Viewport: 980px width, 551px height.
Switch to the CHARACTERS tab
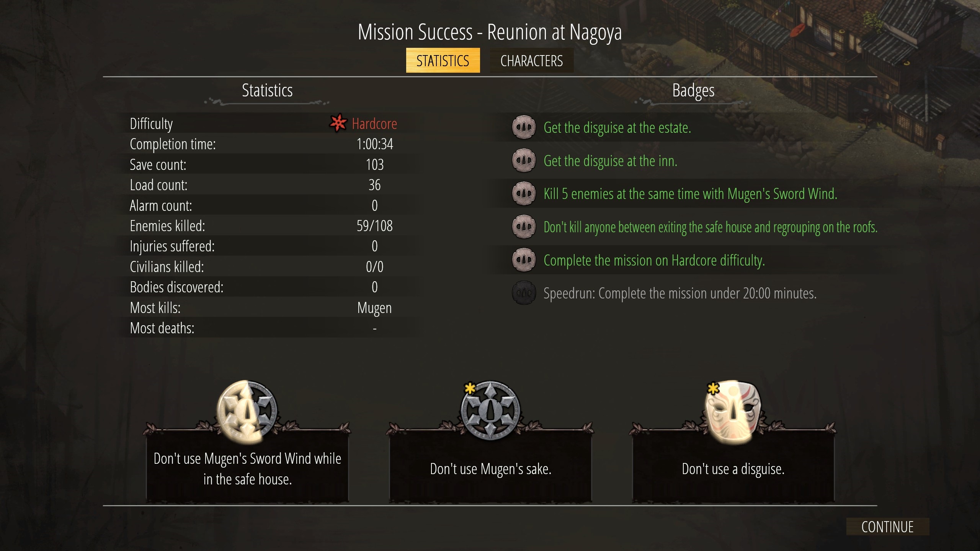[531, 60]
